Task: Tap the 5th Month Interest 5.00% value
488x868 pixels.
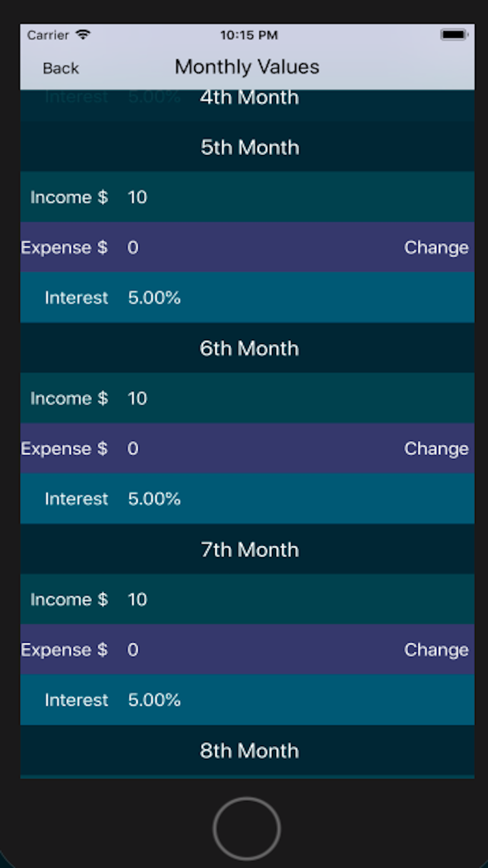Action: [x=154, y=298]
